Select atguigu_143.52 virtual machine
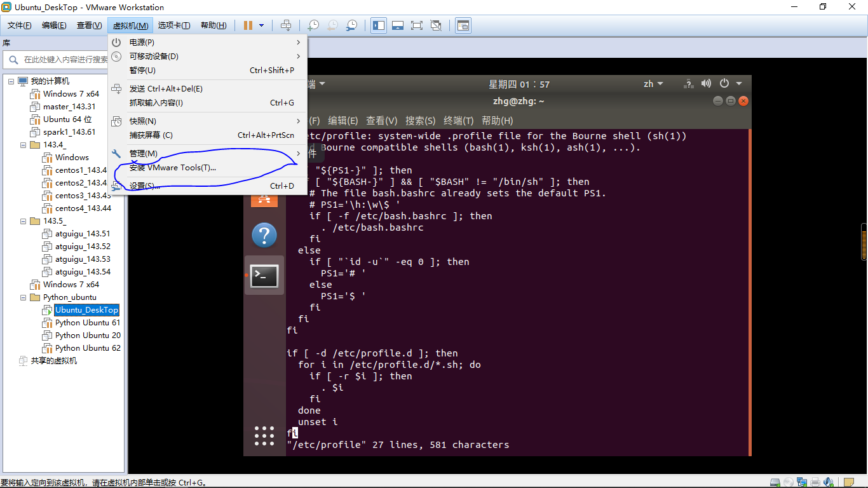This screenshot has width=868, height=488. (x=83, y=247)
